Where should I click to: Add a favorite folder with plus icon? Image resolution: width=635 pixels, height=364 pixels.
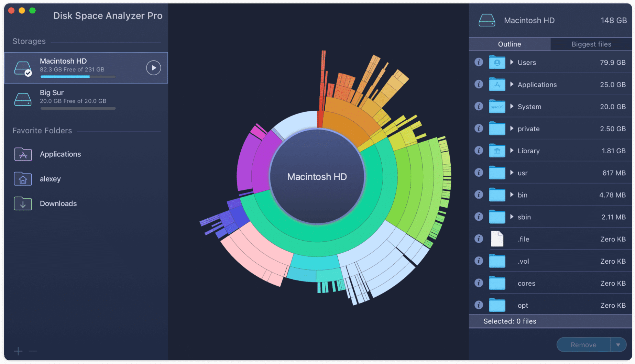click(x=18, y=351)
